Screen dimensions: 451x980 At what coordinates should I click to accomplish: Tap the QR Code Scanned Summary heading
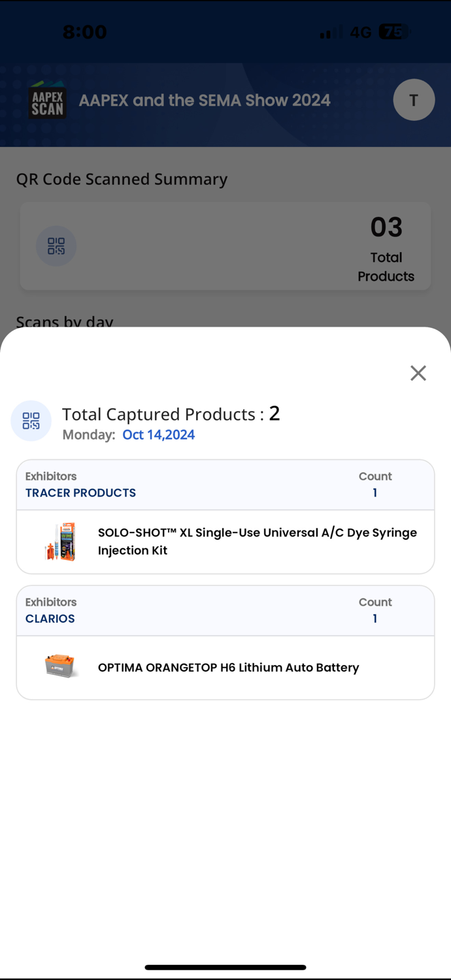[x=122, y=179]
